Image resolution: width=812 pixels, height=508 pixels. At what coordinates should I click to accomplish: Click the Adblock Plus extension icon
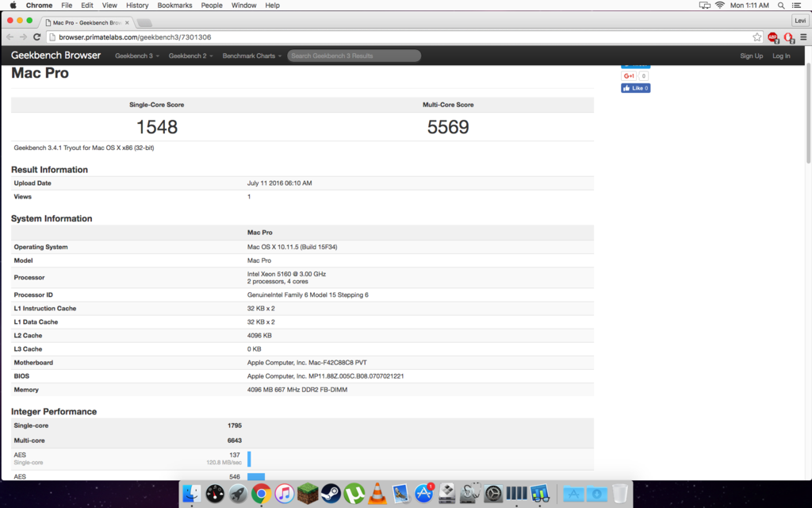pos(773,37)
